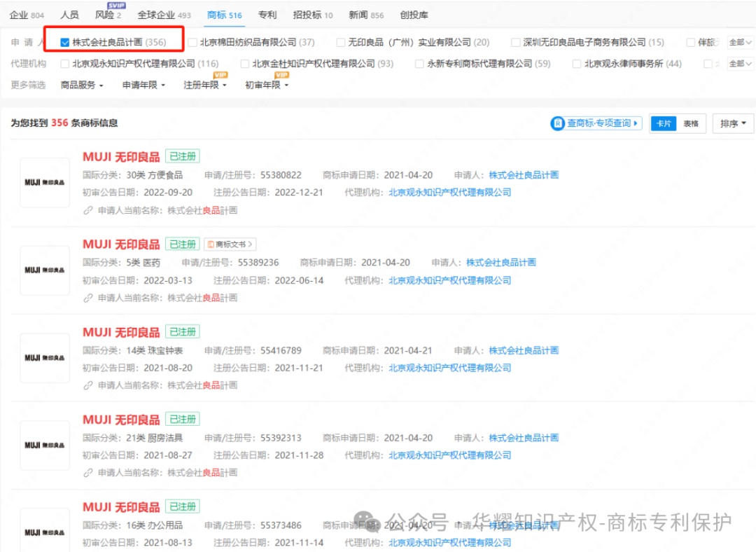Check the 北京棉田纺织品有限公司 (37) applicant filter

tap(192, 43)
